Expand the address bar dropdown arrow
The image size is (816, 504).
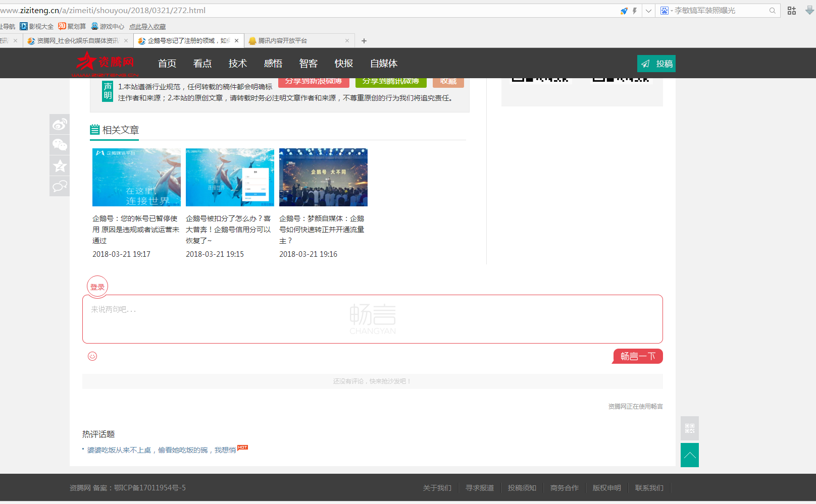coord(648,11)
